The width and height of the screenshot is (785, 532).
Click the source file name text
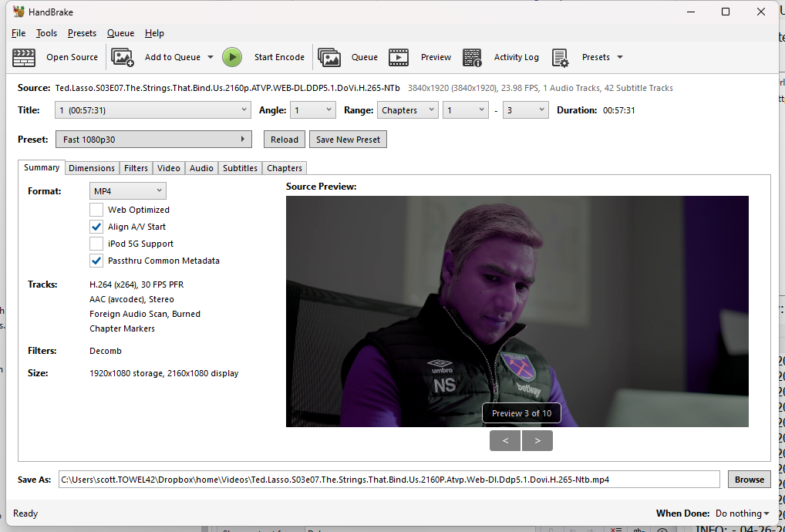click(x=227, y=88)
